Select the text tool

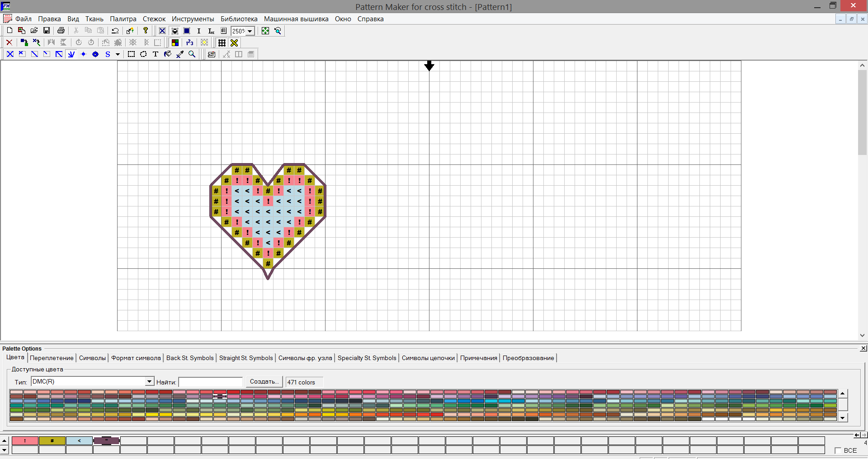point(156,54)
